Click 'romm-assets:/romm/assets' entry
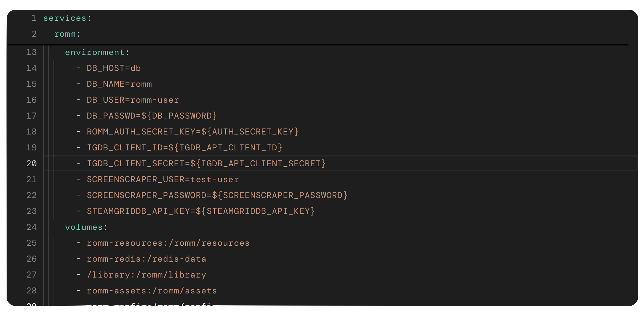Image resolution: width=644 pixels, height=313 pixels. coord(152,291)
